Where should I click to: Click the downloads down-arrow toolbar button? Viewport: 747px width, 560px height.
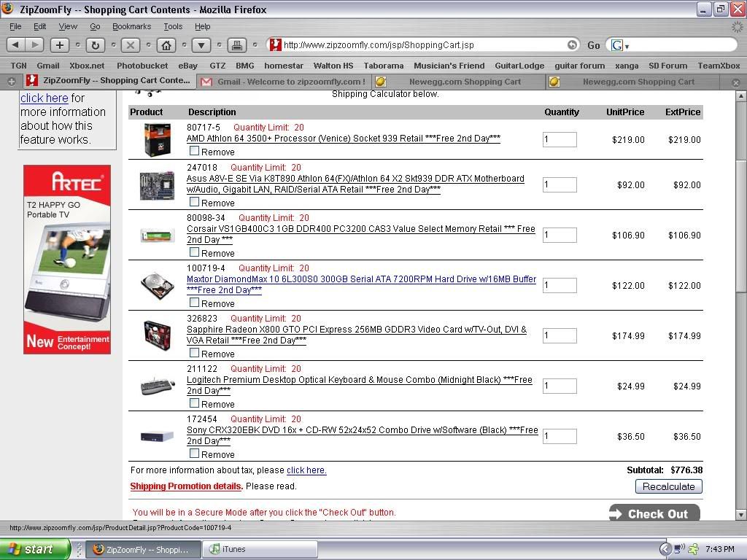(x=201, y=45)
